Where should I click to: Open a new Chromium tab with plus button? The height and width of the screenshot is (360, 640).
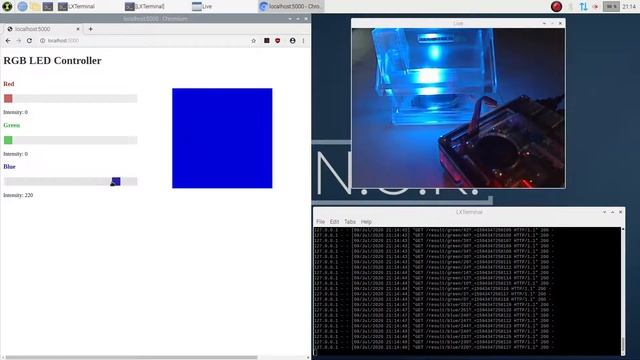91,29
